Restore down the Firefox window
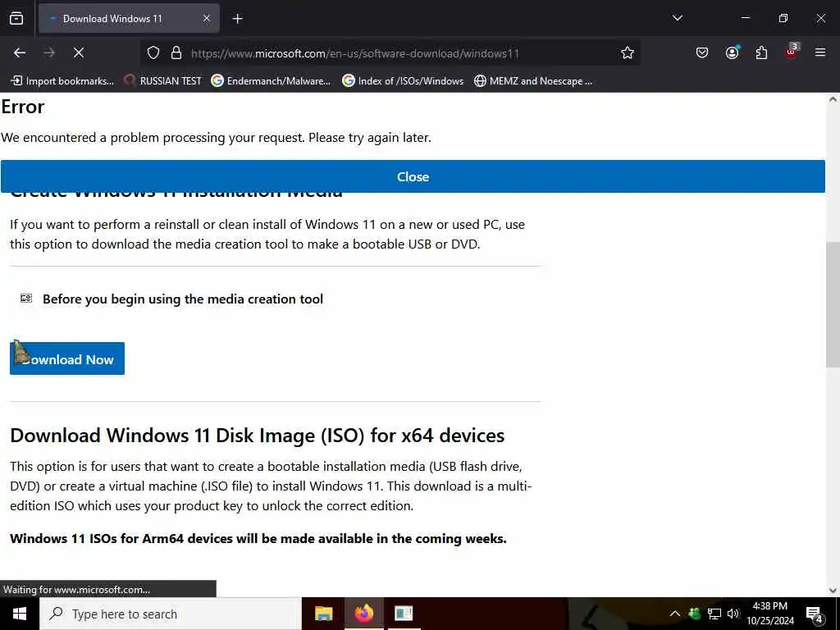This screenshot has height=630, width=840. click(x=783, y=18)
